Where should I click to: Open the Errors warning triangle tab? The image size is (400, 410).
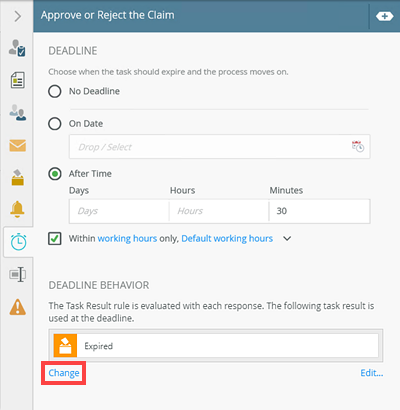pyautogui.click(x=17, y=307)
